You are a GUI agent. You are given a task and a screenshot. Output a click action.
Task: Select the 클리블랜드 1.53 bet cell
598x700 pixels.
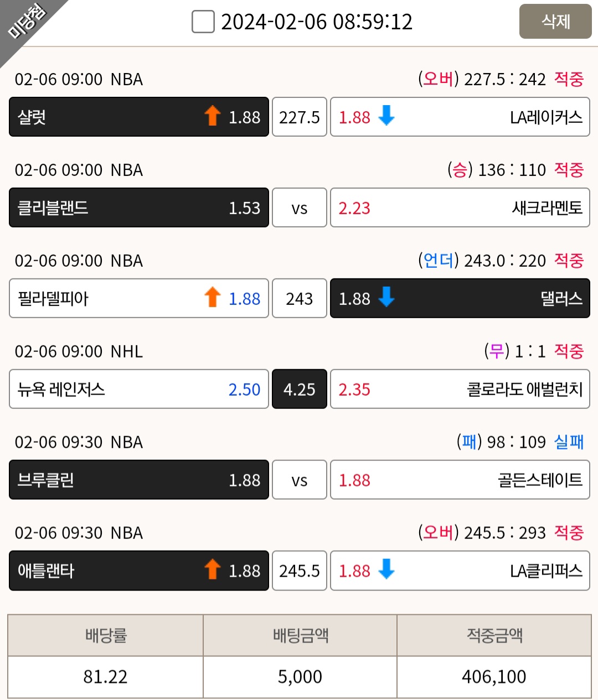(x=139, y=208)
